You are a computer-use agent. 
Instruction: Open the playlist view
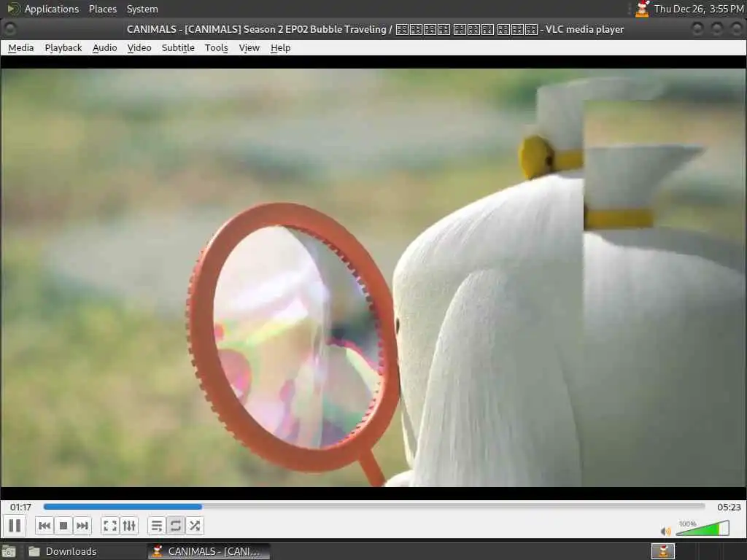tap(157, 526)
